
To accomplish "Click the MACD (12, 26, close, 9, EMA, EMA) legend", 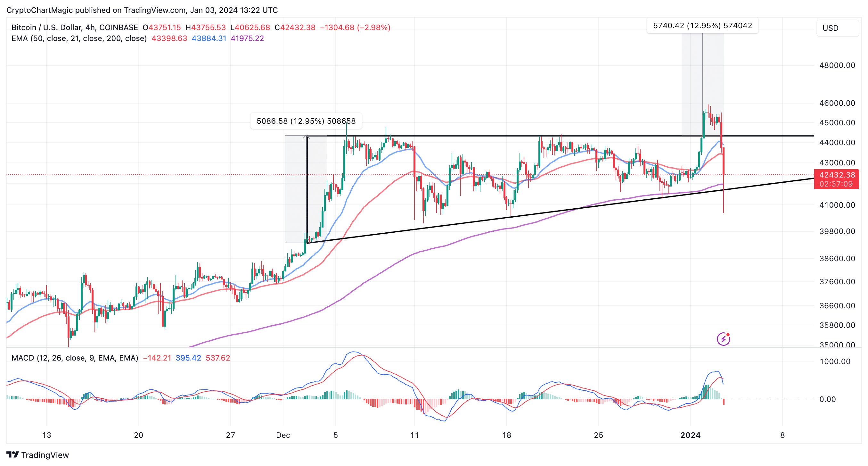I will (75, 358).
